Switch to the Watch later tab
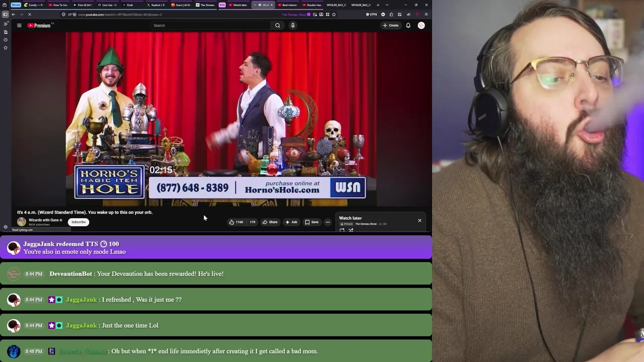This screenshot has width=644, height=362. (x=238, y=5)
